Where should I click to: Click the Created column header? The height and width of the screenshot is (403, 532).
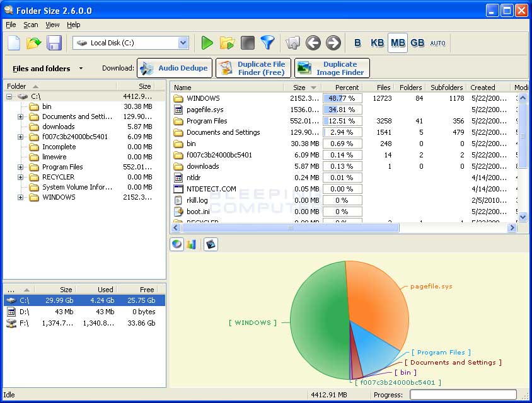pyautogui.click(x=488, y=88)
